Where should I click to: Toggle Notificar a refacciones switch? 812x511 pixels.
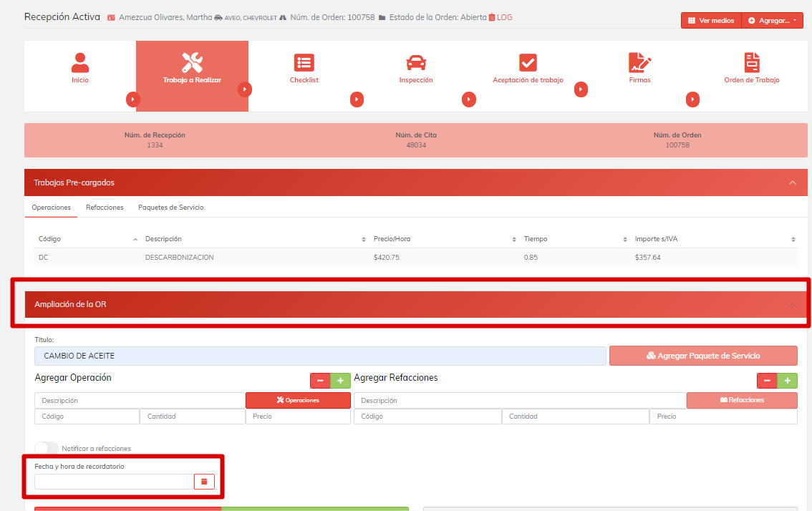point(47,448)
